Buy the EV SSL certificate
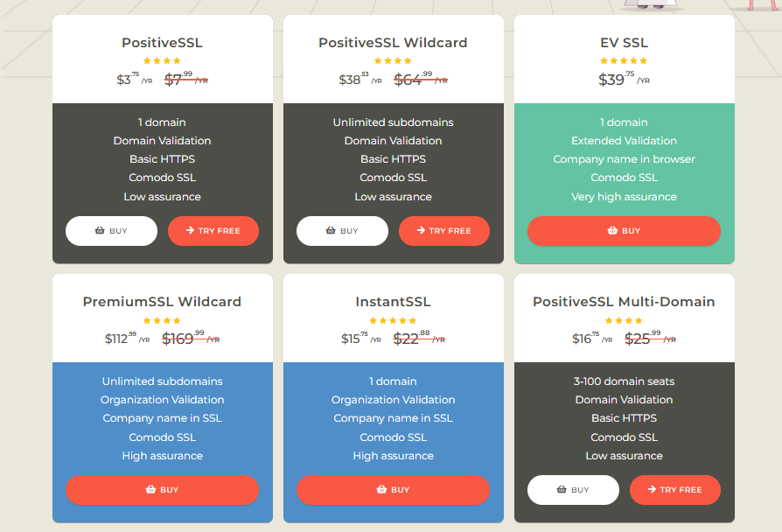Screen dimensions: 782x532 [624, 231]
